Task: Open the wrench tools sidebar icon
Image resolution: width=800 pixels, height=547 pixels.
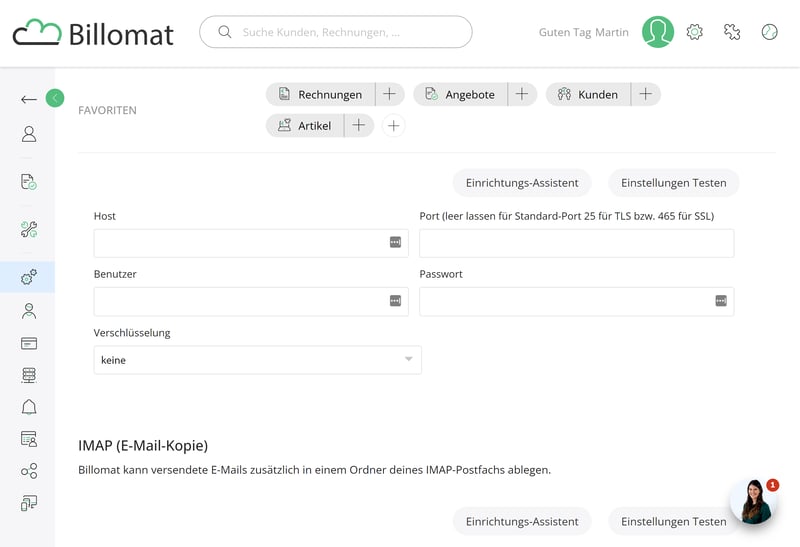Action: coord(29,230)
